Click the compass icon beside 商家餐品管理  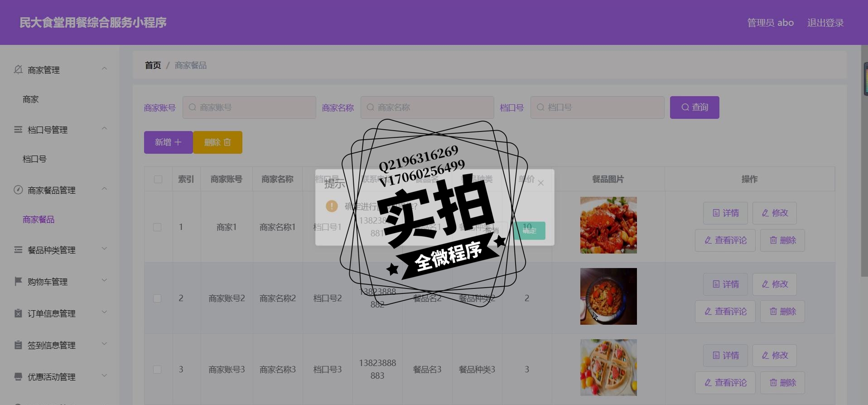pos(18,190)
